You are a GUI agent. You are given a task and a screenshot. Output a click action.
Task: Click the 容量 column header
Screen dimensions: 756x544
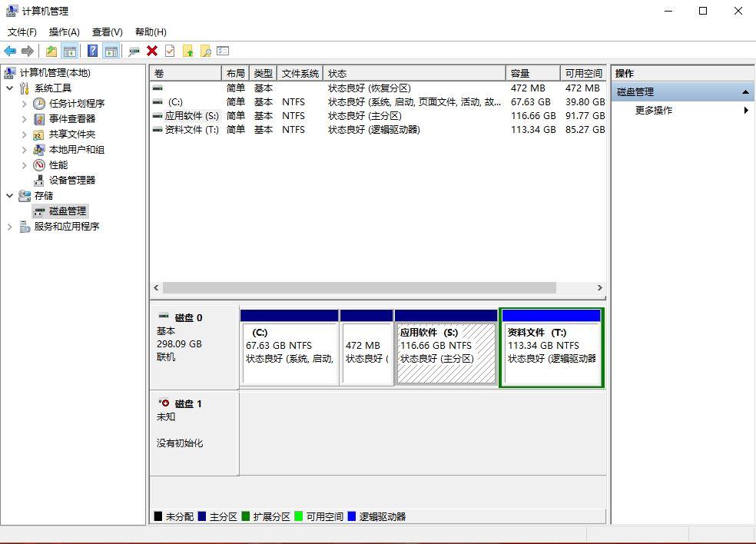tap(520, 74)
